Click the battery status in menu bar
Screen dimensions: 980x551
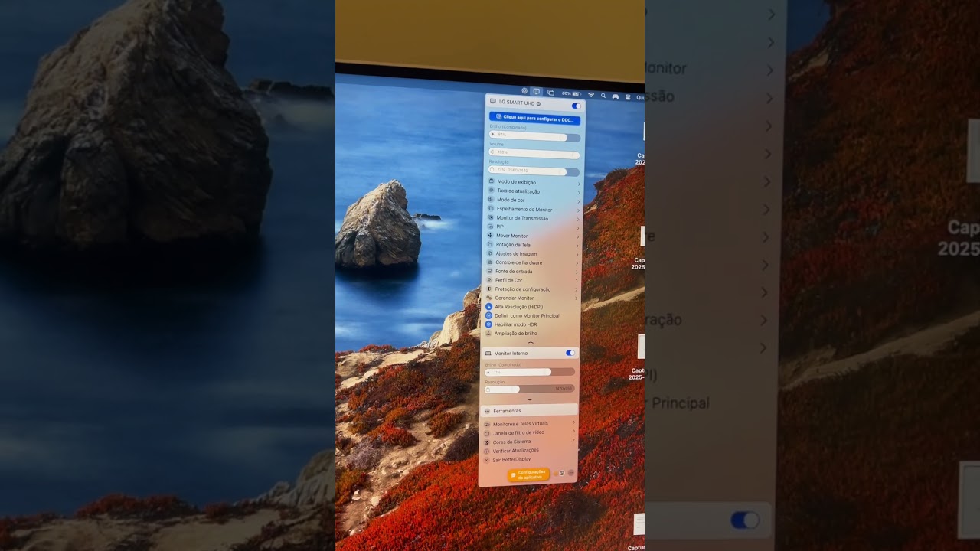(571, 93)
